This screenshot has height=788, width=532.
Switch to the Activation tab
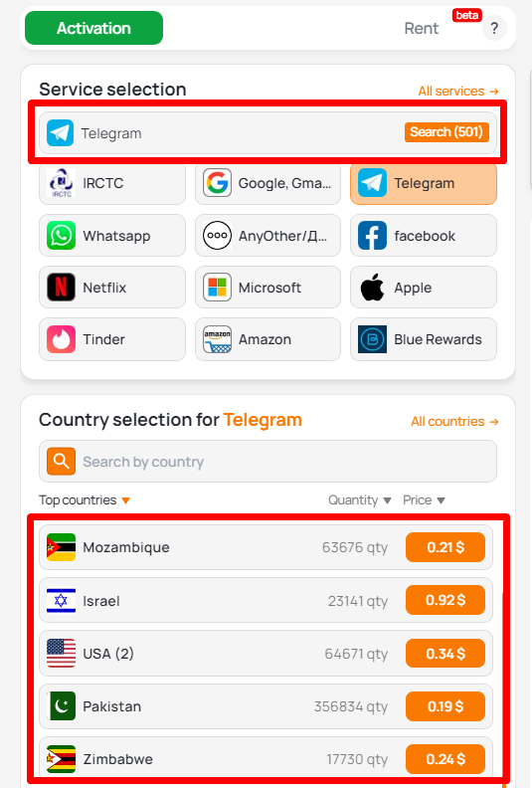(93, 28)
